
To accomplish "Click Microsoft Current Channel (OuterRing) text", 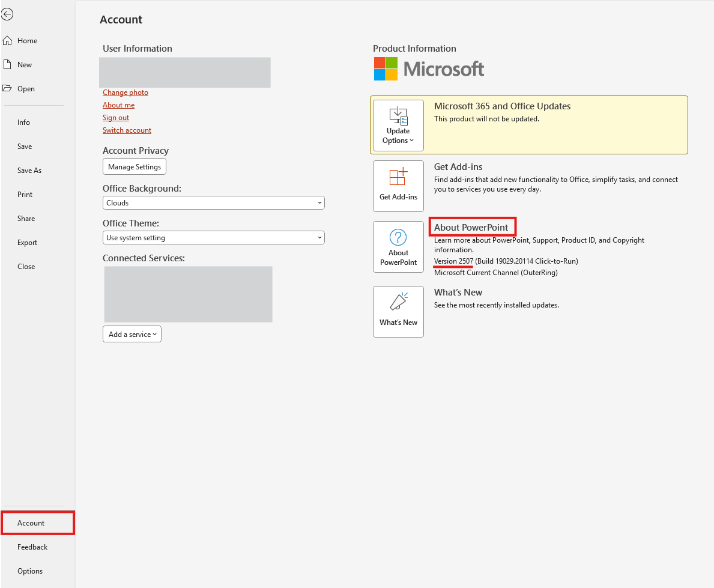I will coord(495,273).
